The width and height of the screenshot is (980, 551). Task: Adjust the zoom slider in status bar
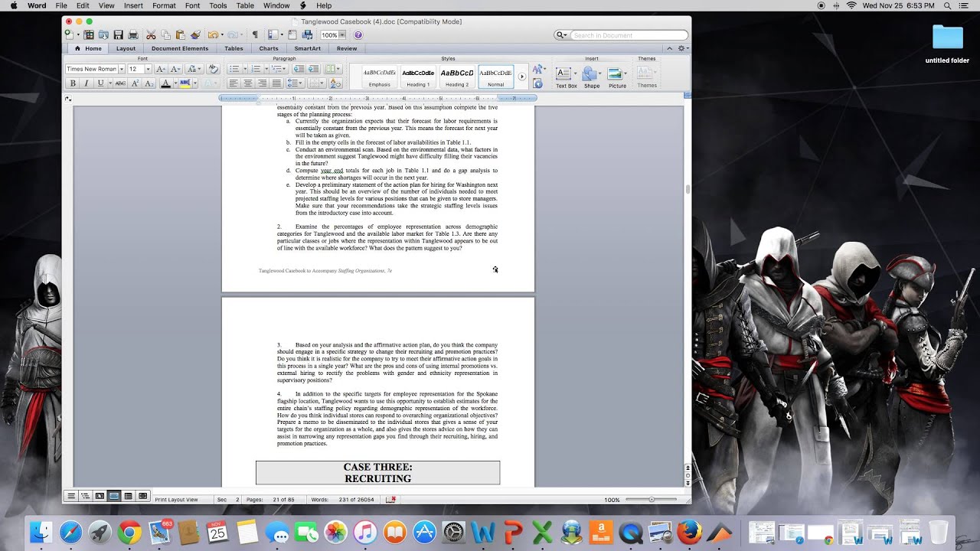[x=652, y=499]
